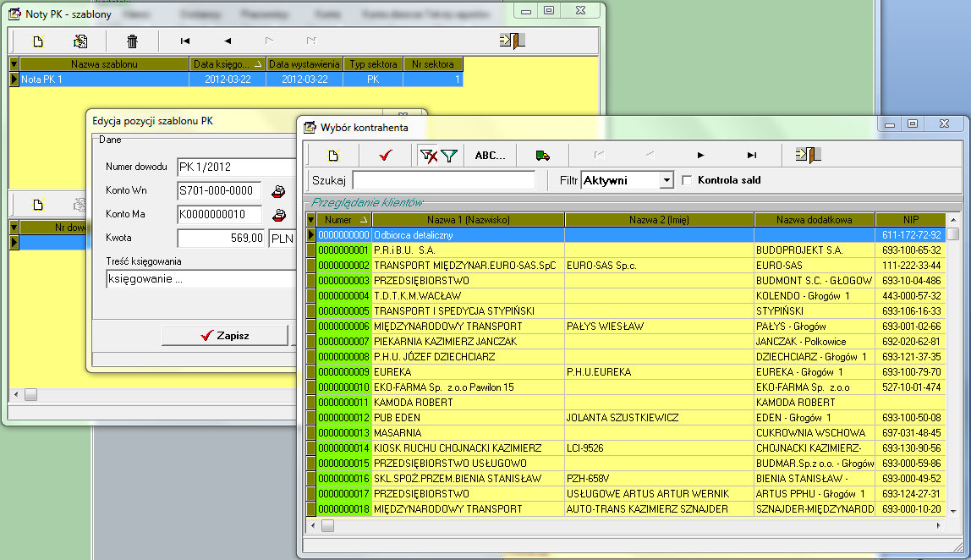Viewport: 971px width, 560px height.
Task: Select SKL.SPOŻ.PRZEM.BIENIA STANISŁAW row
Action: pos(626,479)
